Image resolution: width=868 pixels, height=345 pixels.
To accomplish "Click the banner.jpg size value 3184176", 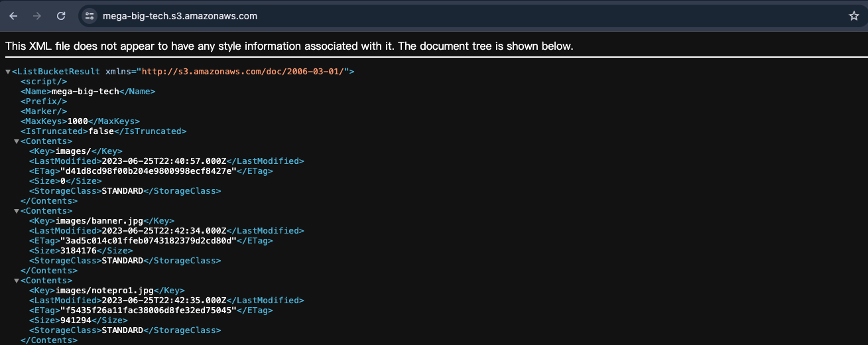I will point(78,251).
